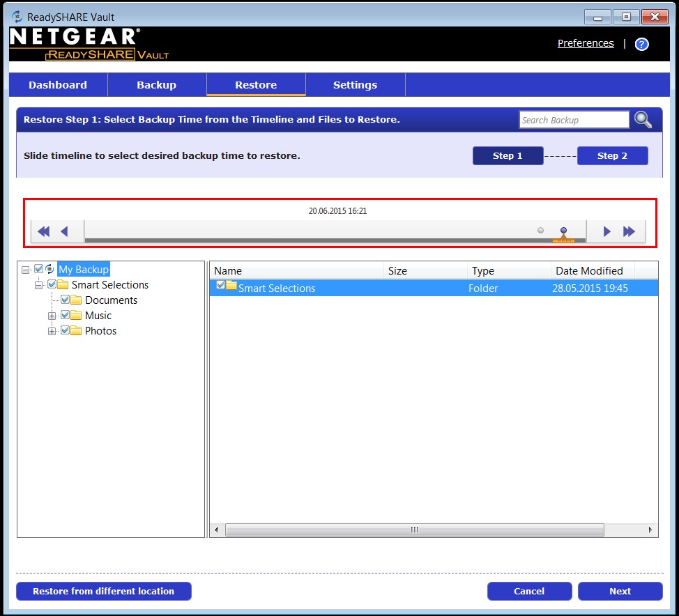Click Smart Selections folder icon in tree
Screen dimensions: 679x616
coord(63,284)
